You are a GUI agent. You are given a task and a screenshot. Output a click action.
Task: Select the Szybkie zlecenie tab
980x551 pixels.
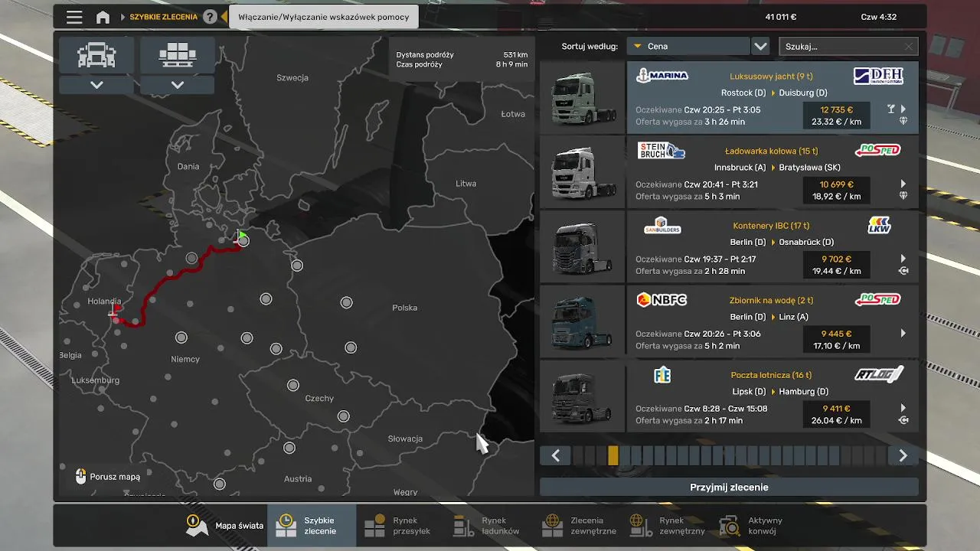(x=312, y=526)
